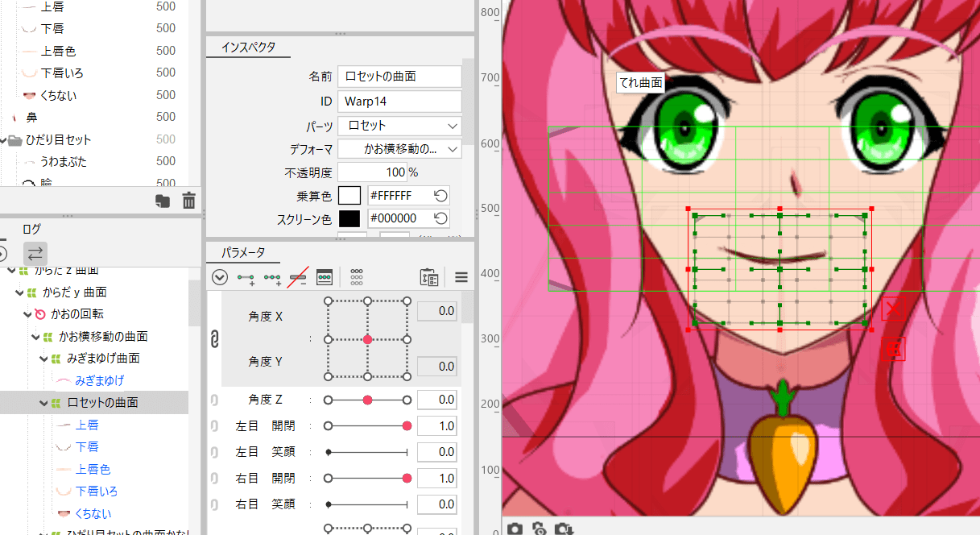This screenshot has height=535, width=980.
Task: Click the delete key icon with red slash
Action: click(299, 277)
